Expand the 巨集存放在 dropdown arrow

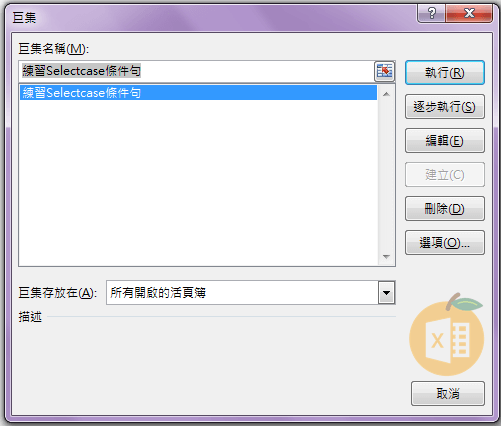386,293
